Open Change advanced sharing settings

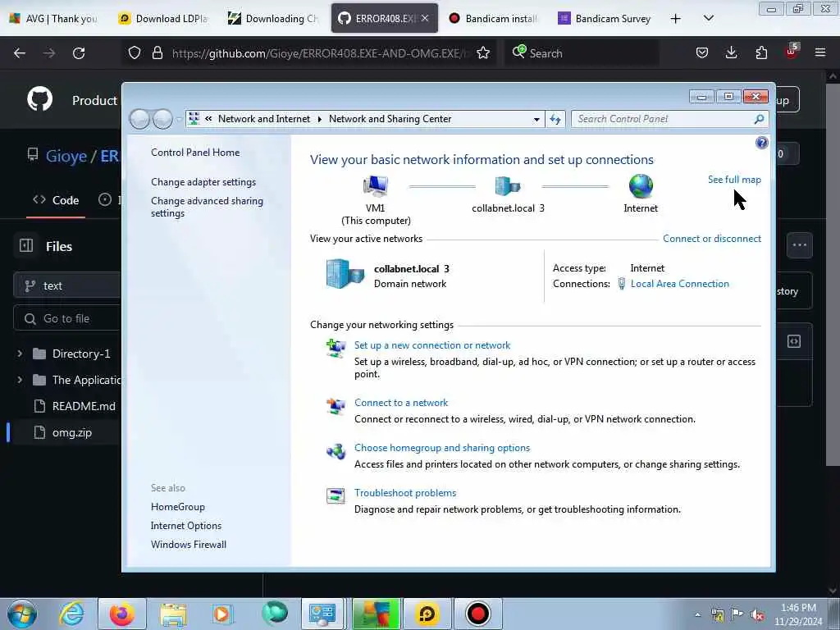pos(207,207)
